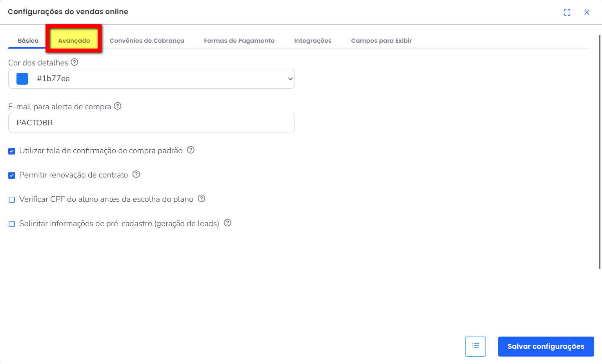Focus the E-mail para alerta de compra field
This screenshot has width=602, height=364.
(x=151, y=123)
